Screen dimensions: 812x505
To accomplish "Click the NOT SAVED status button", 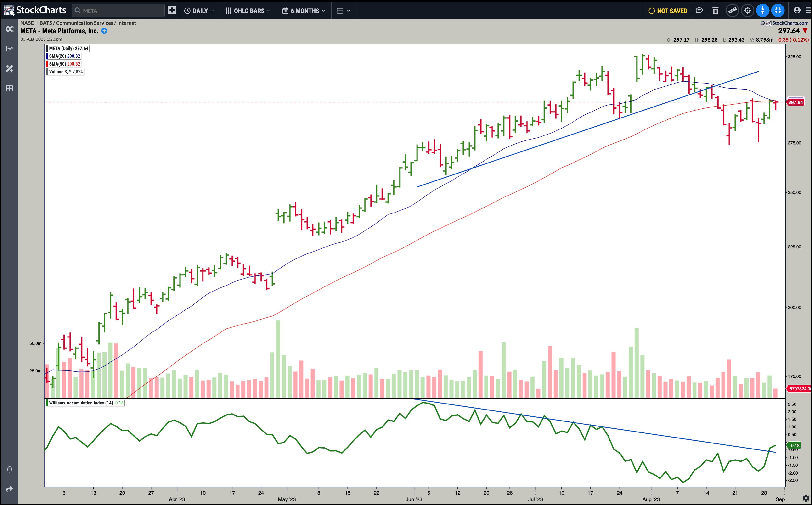I will pyautogui.click(x=668, y=11).
